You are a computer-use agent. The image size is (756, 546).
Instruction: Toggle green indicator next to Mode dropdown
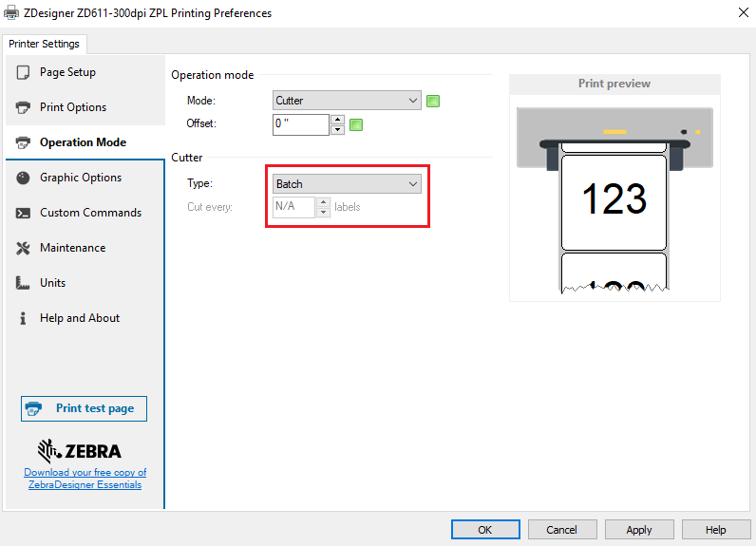tap(433, 101)
